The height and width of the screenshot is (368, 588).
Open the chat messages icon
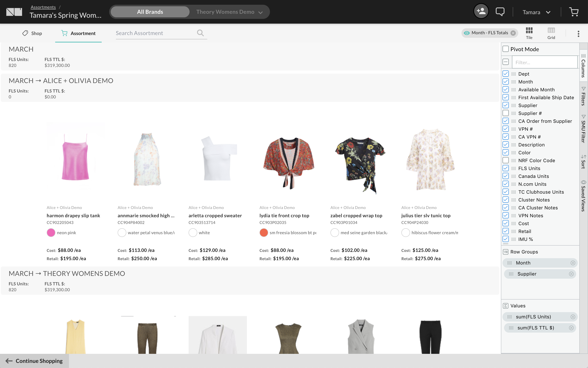click(x=500, y=11)
